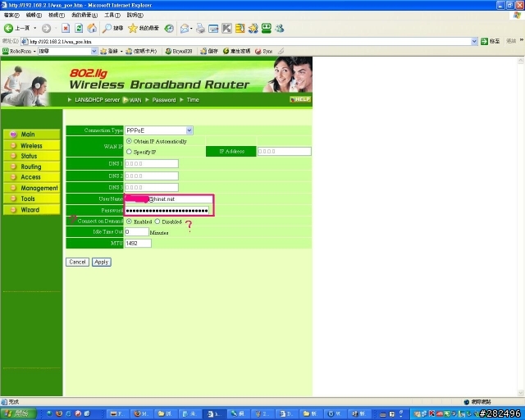The image size is (525, 420).
Task: Click the MTU field showing 1492
Action: 138,243
